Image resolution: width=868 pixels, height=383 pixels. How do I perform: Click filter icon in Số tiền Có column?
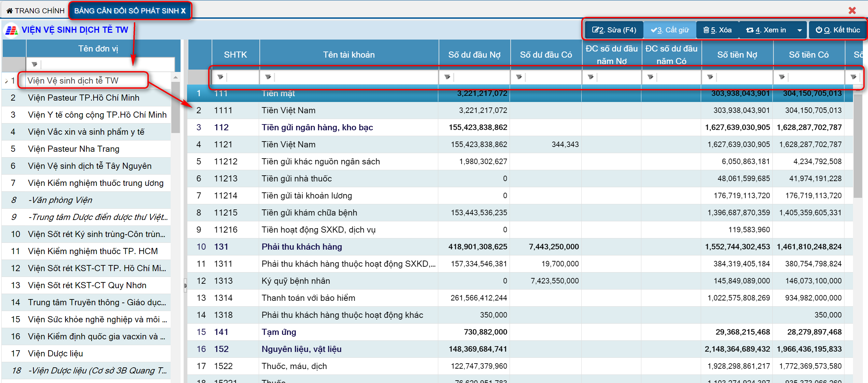[x=782, y=77]
